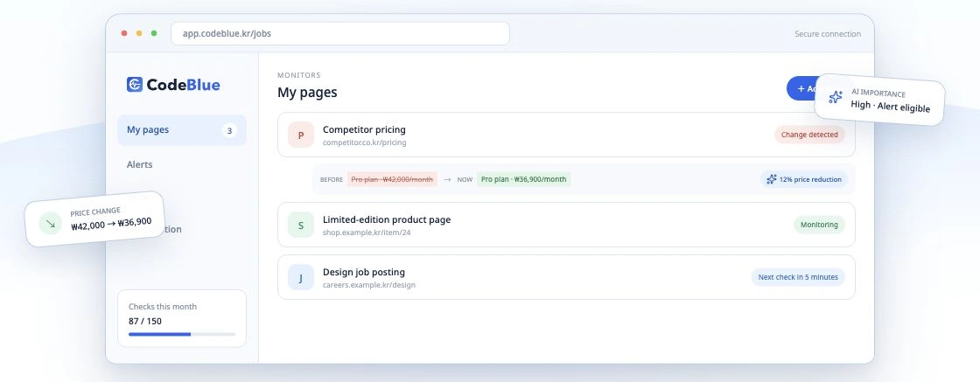Open the careers.example.kr/design URL
Image resolution: width=980 pixels, height=382 pixels.
(368, 285)
